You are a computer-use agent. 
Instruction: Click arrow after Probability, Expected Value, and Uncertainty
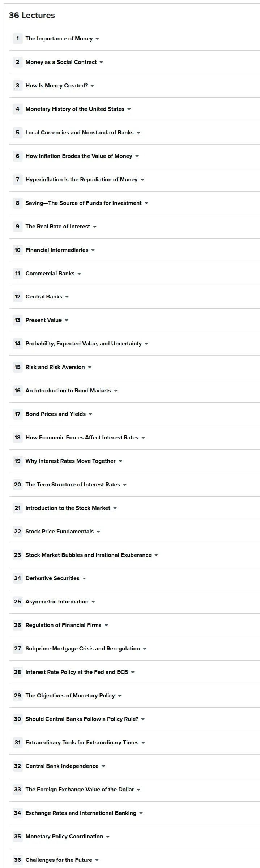click(x=146, y=344)
